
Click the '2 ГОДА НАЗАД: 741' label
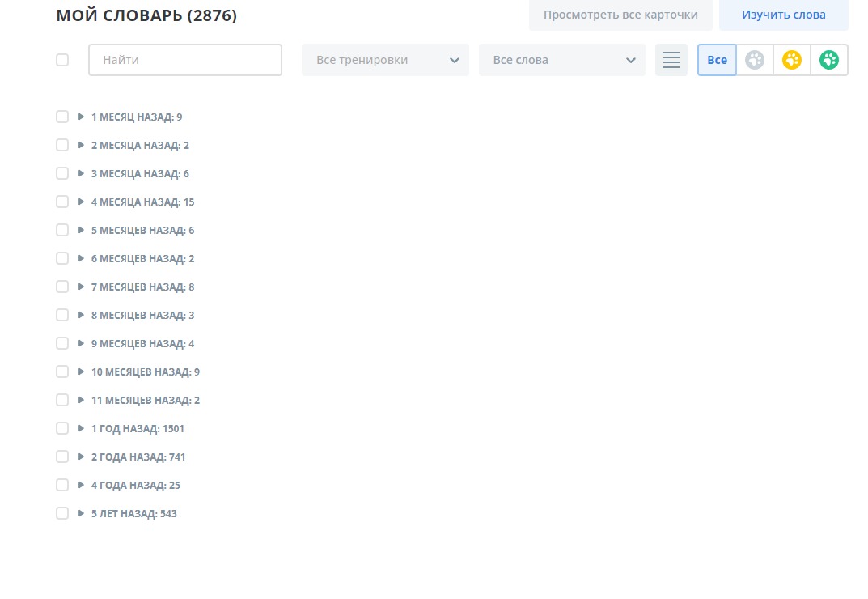tap(138, 457)
